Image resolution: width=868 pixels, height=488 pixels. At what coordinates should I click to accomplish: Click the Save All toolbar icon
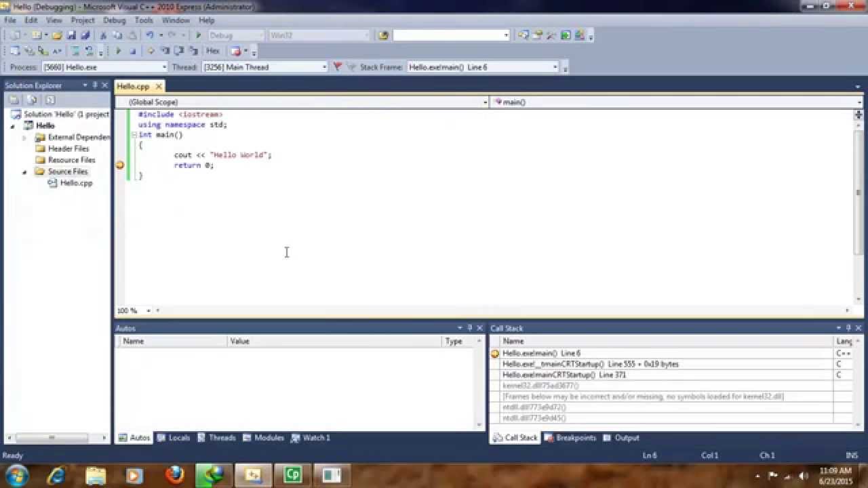(x=85, y=35)
